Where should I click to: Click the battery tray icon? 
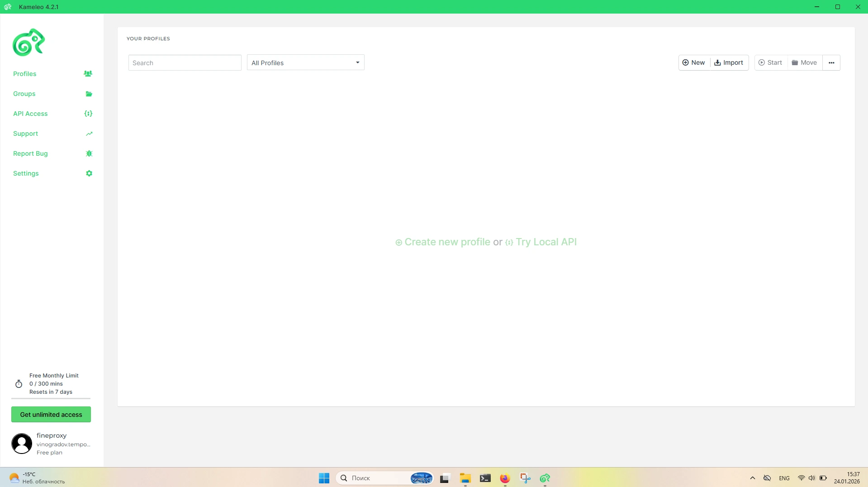coord(823,478)
